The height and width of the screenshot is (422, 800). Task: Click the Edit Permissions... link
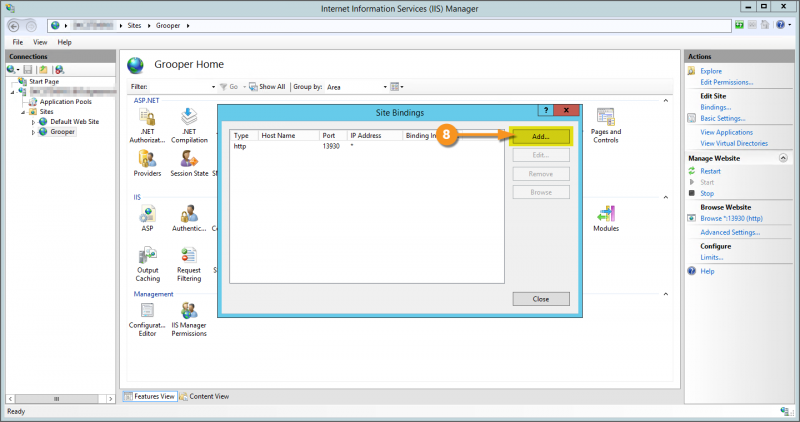(727, 82)
